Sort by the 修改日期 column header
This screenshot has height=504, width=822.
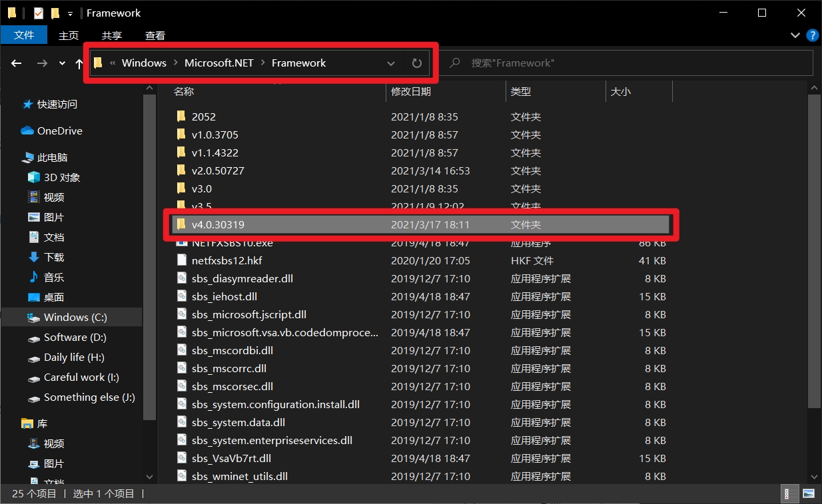click(x=411, y=91)
